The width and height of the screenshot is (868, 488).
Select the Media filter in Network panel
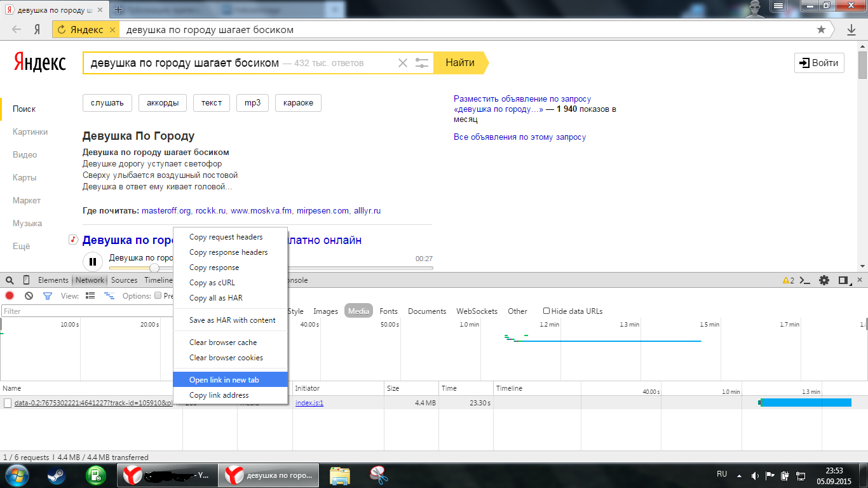(x=358, y=311)
